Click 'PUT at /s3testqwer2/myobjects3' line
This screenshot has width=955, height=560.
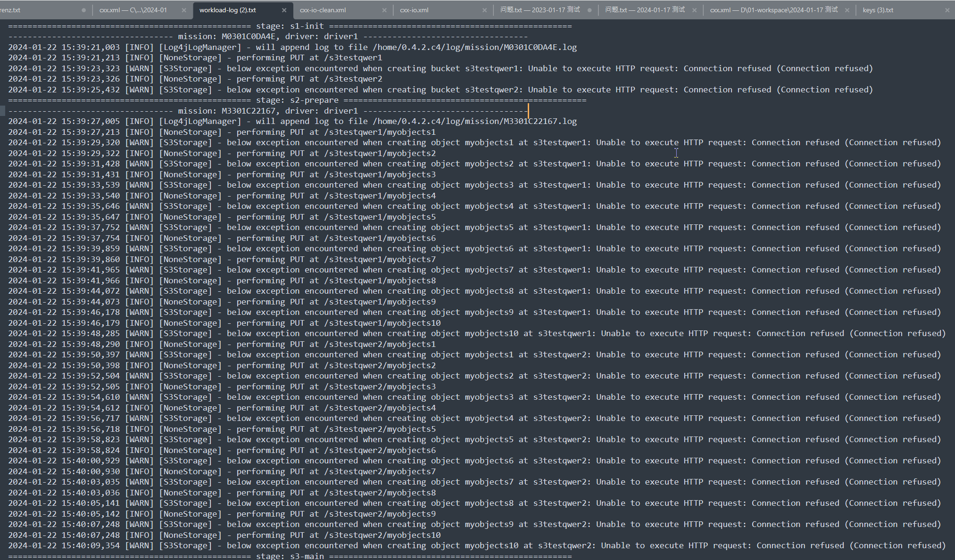(x=222, y=387)
